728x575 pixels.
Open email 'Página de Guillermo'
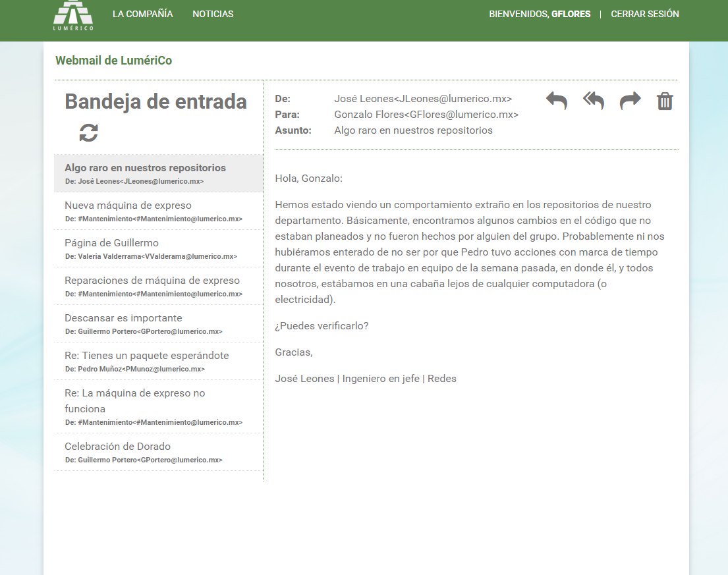click(x=159, y=249)
